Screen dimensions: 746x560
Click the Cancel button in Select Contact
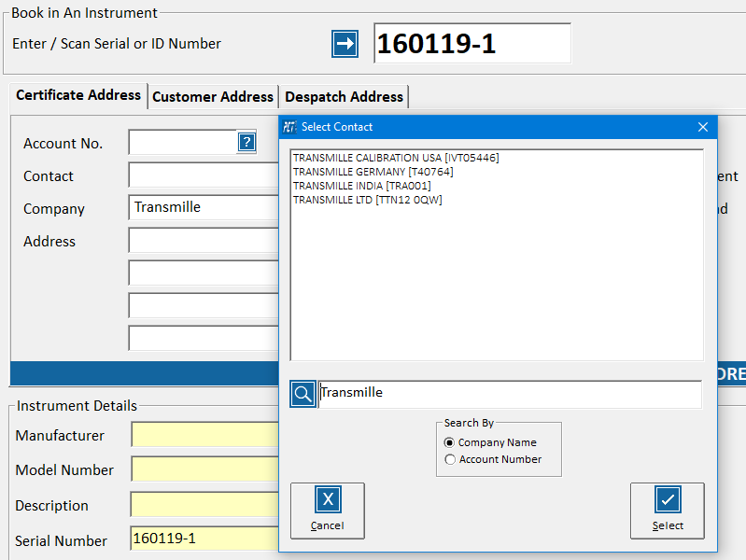[x=328, y=511]
